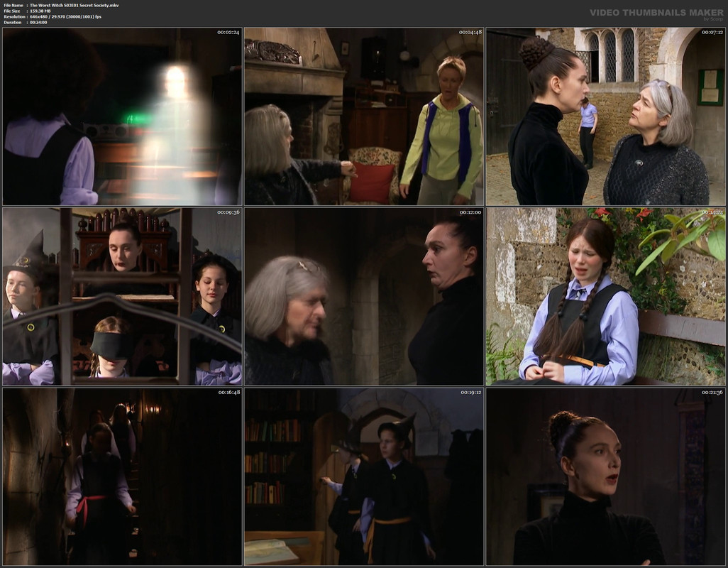This screenshot has width=728, height=568.
Task: Open the thumbnail stamped 00:12:00
Action: click(364, 296)
